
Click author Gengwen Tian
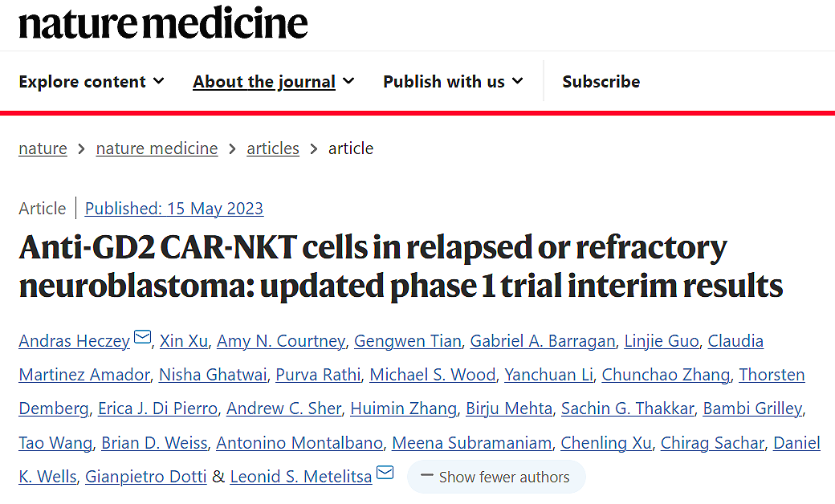407,340
